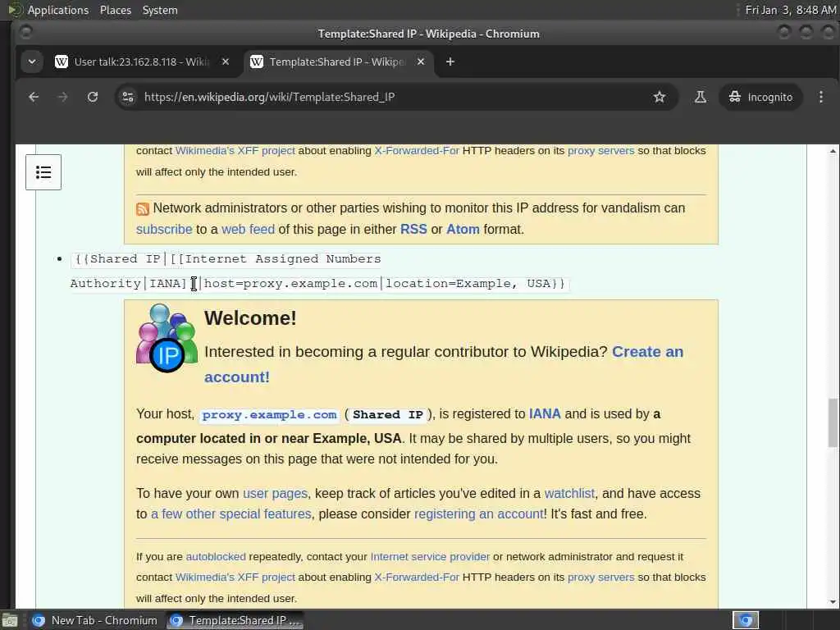Open the Applications menu

58,10
